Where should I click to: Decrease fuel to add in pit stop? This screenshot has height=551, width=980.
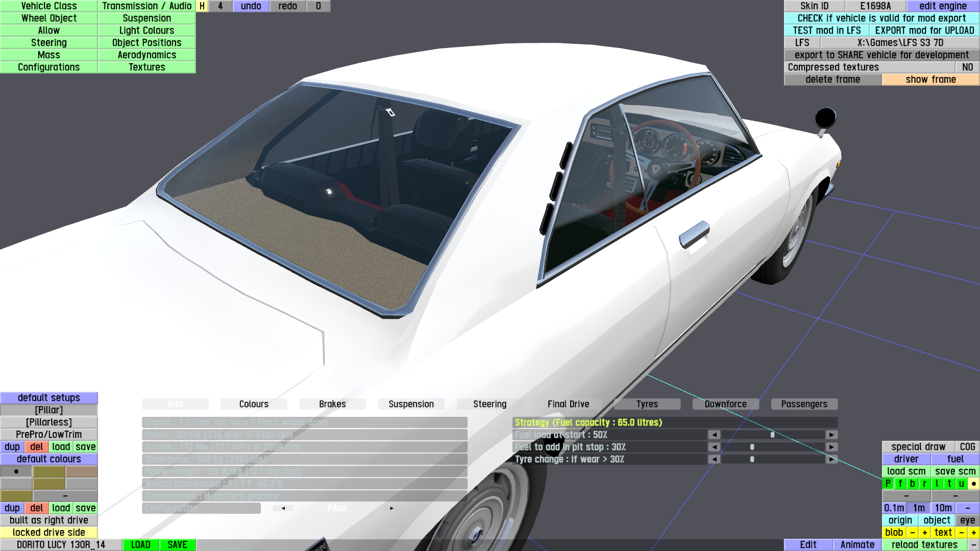714,447
